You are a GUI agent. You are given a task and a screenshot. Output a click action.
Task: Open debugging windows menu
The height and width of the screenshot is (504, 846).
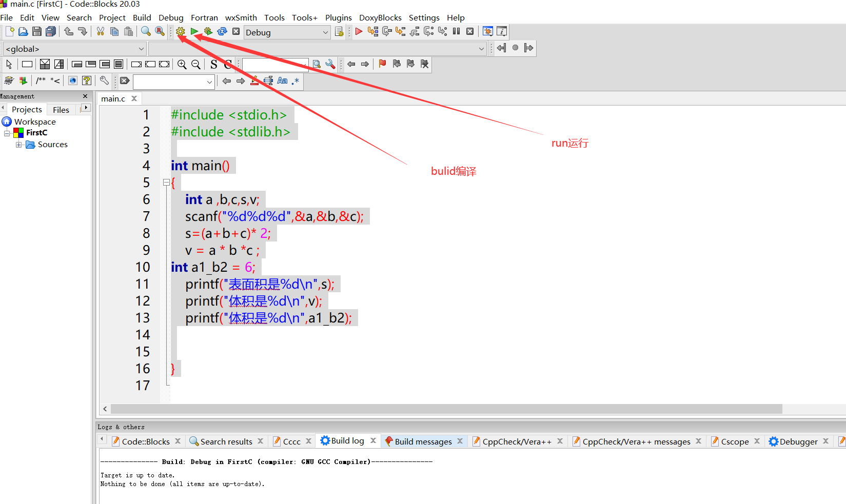[488, 32]
